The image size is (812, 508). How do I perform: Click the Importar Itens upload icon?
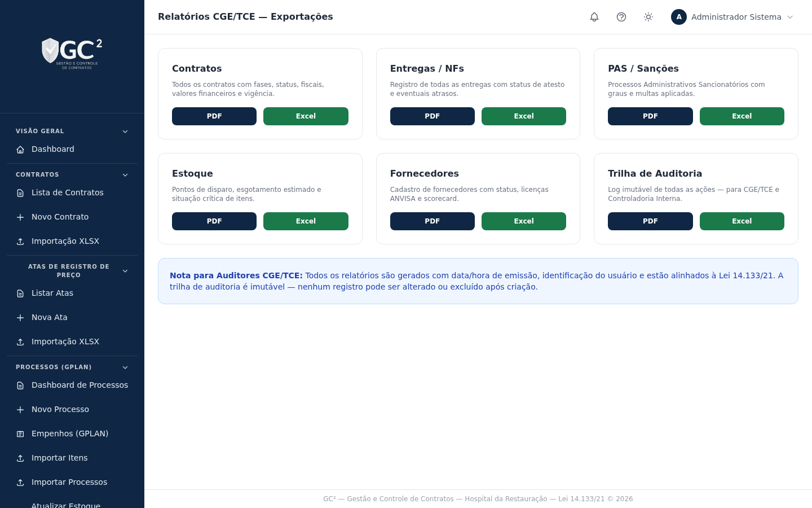pos(20,458)
